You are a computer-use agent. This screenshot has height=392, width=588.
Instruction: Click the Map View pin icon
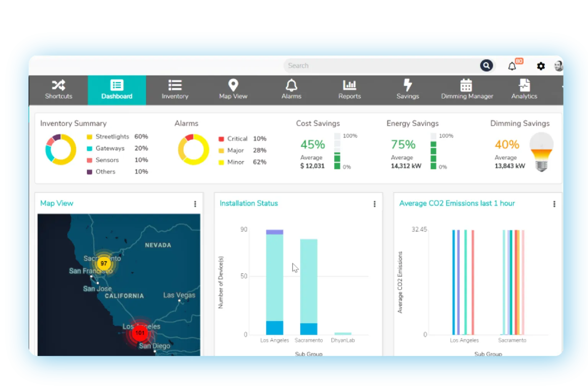[x=233, y=85]
